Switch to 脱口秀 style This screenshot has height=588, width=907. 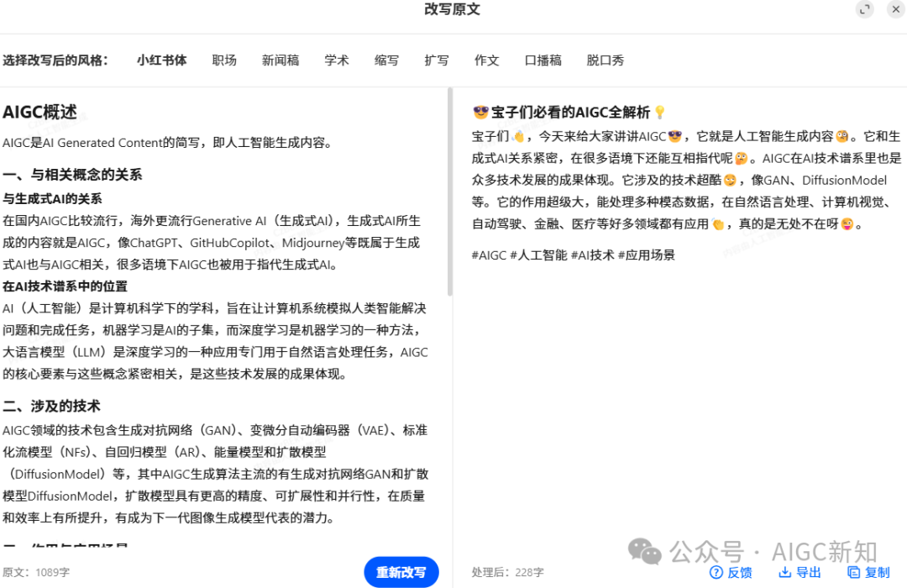click(x=606, y=60)
